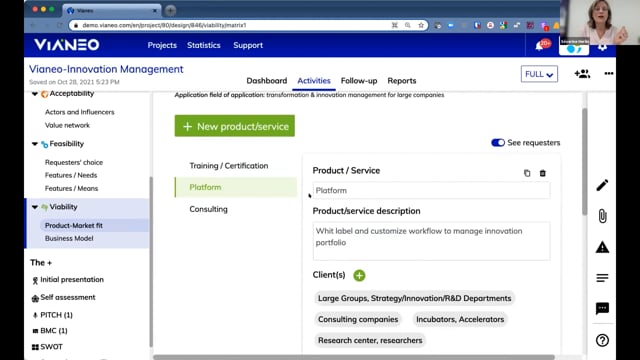The image size is (640, 360).
Task: Open the notifications bell
Action: pos(539,46)
